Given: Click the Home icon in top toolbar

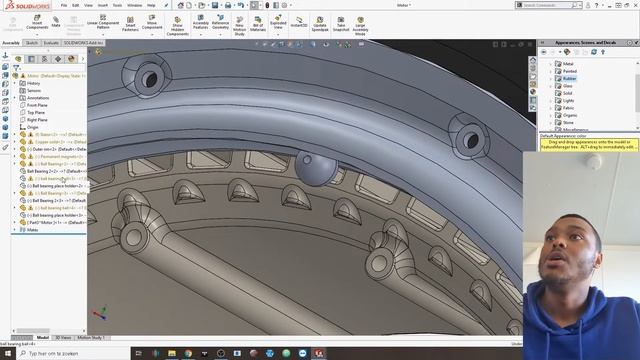Looking at the screenshot, I should click(180, 5).
